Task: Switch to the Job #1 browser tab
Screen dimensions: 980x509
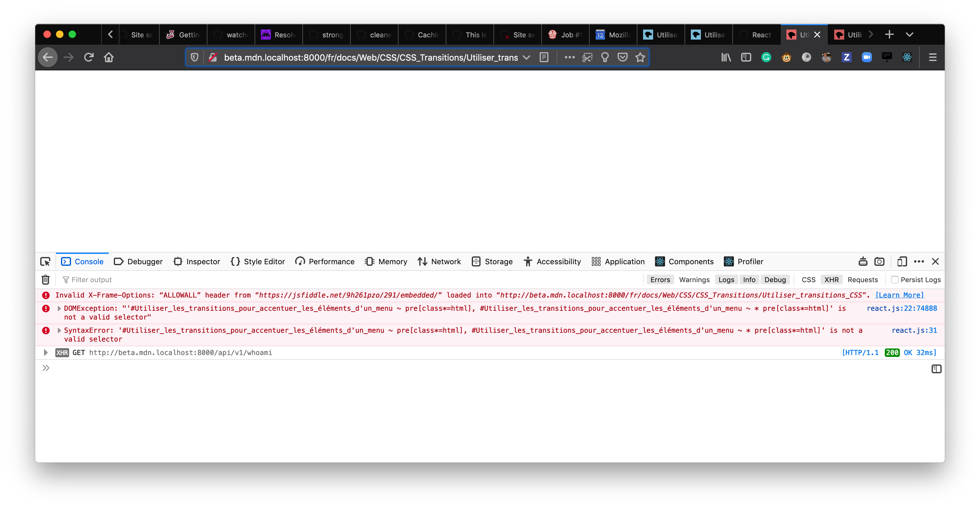Action: tap(565, 35)
